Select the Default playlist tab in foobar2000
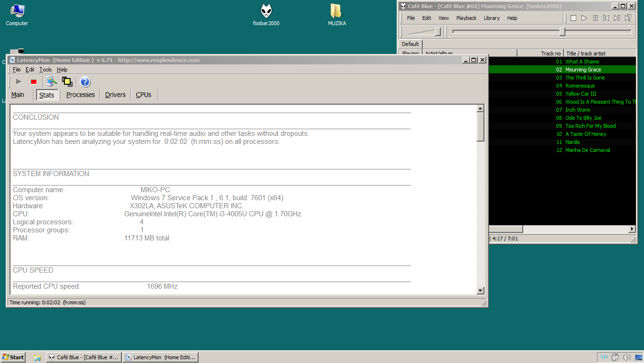The width and height of the screenshot is (644, 363). [410, 44]
